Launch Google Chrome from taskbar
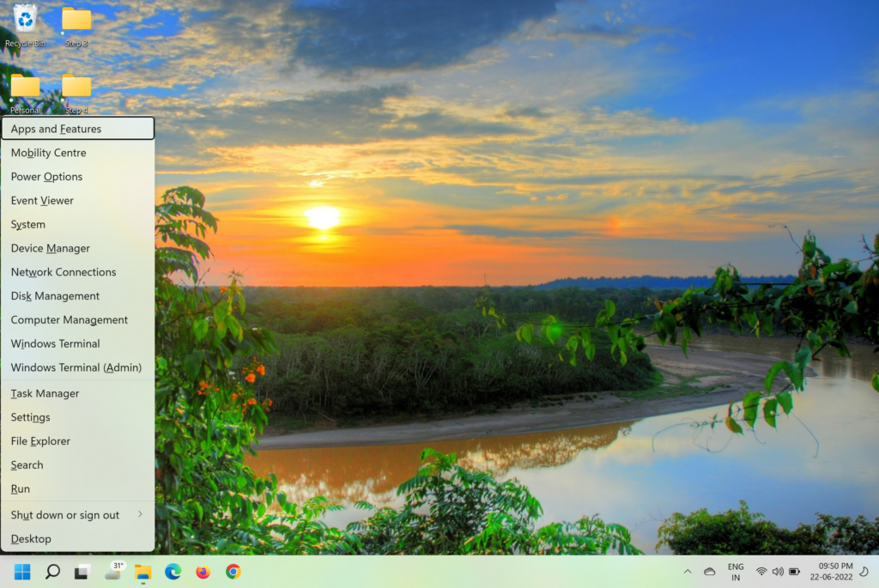 coord(233,572)
